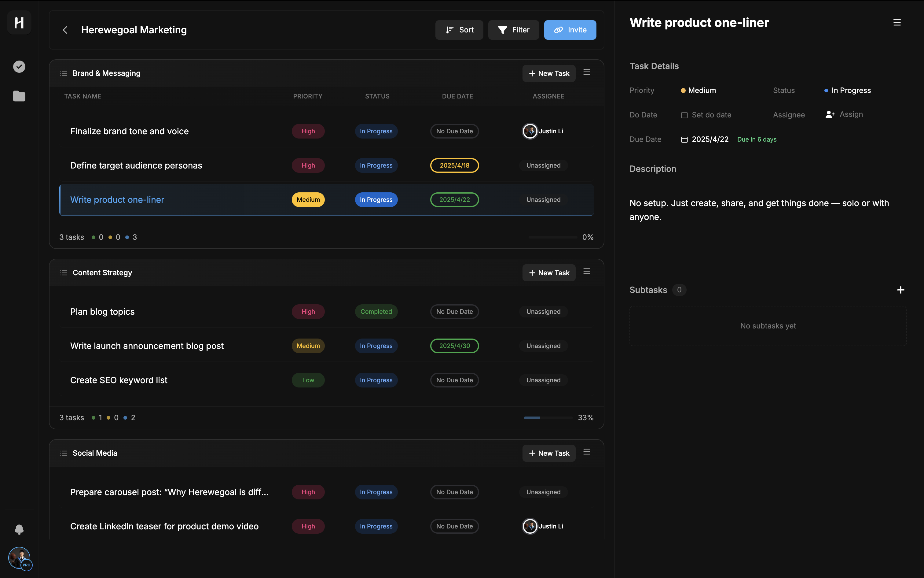
Task: Click the STATUS column header
Action: [x=377, y=96]
